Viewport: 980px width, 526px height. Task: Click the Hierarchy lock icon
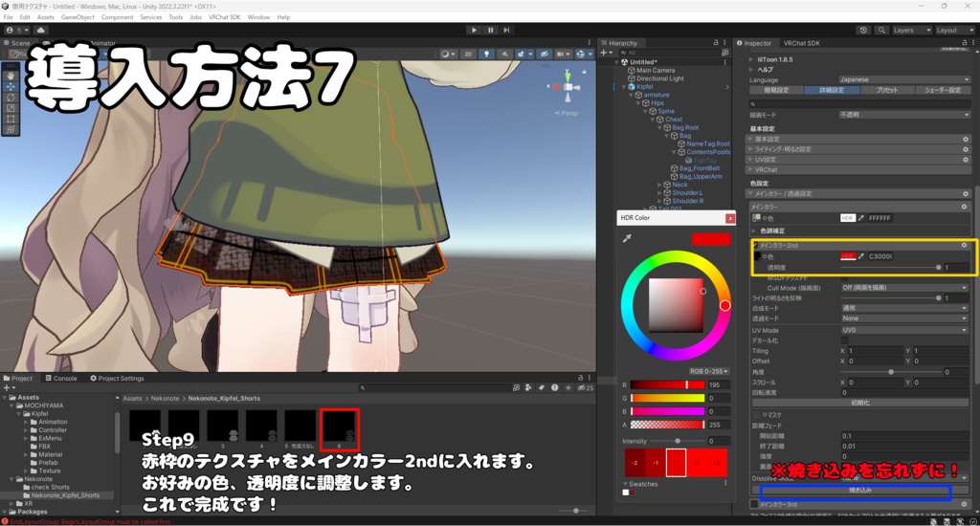click(x=716, y=43)
